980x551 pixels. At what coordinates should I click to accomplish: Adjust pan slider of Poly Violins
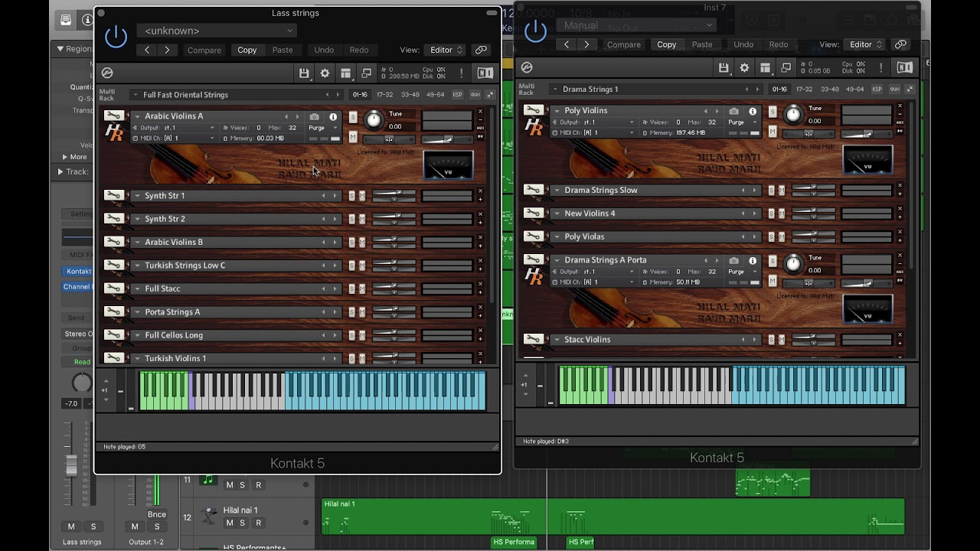(808, 134)
